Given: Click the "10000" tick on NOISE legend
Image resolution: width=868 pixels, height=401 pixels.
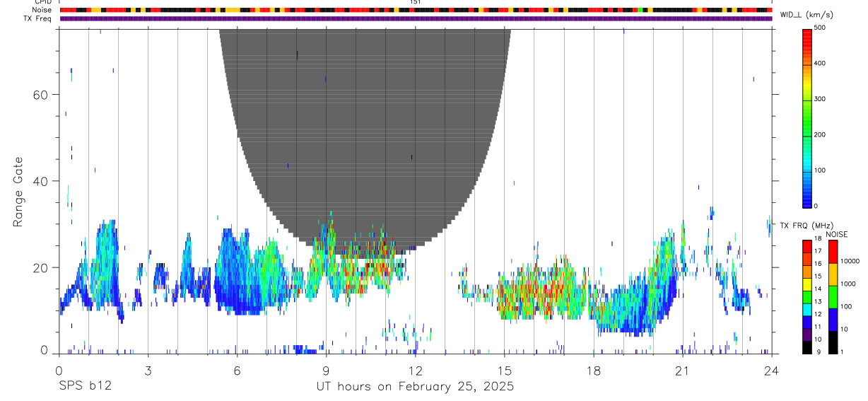Looking at the screenshot, I should click(x=850, y=261).
